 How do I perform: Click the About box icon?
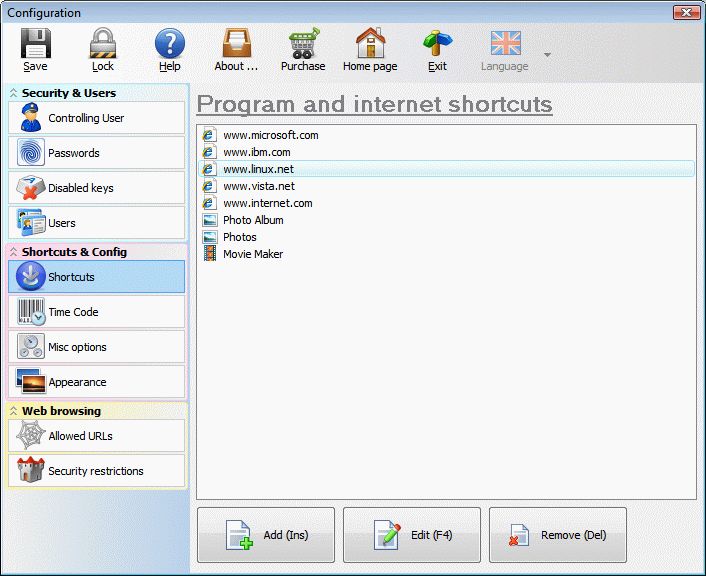[236, 43]
